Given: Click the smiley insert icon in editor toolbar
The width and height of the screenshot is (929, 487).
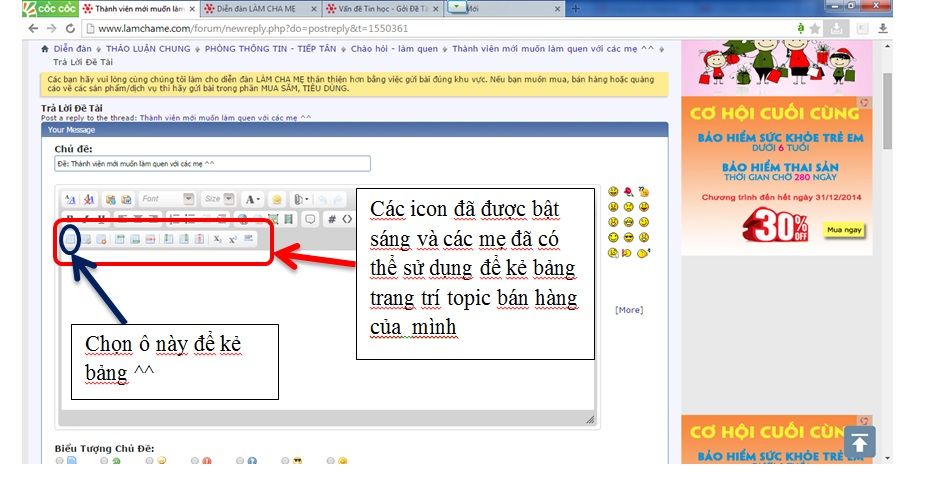Looking at the screenshot, I should coord(276,199).
